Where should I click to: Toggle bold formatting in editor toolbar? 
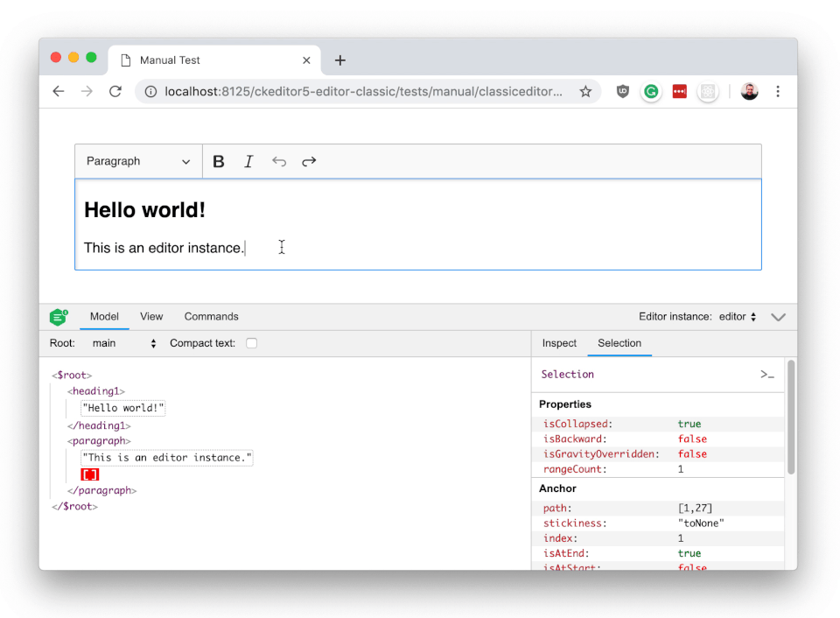pyautogui.click(x=219, y=162)
